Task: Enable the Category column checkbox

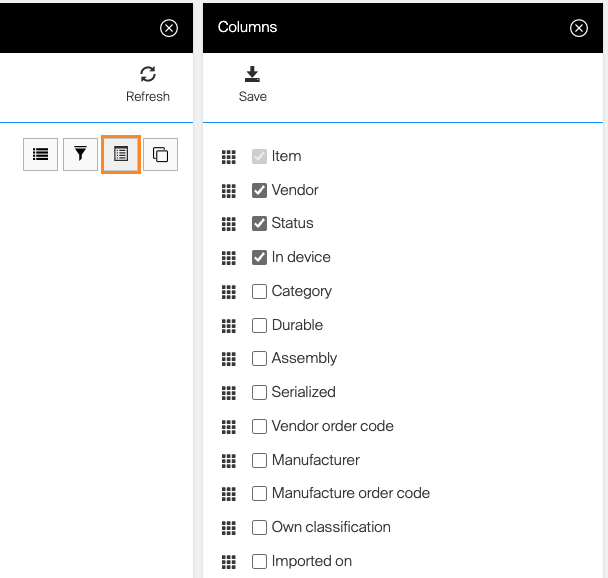Action: (x=259, y=291)
